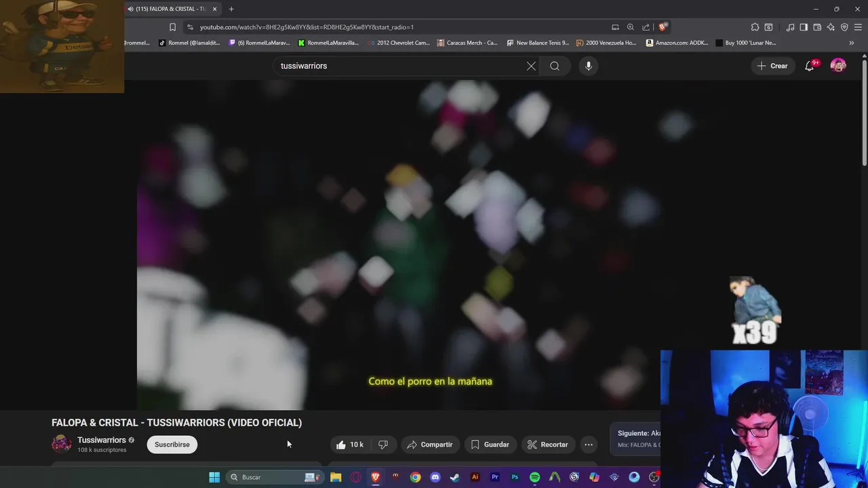
Task: Open the 2000 Venezuela Ho bookmark
Action: pos(606,43)
